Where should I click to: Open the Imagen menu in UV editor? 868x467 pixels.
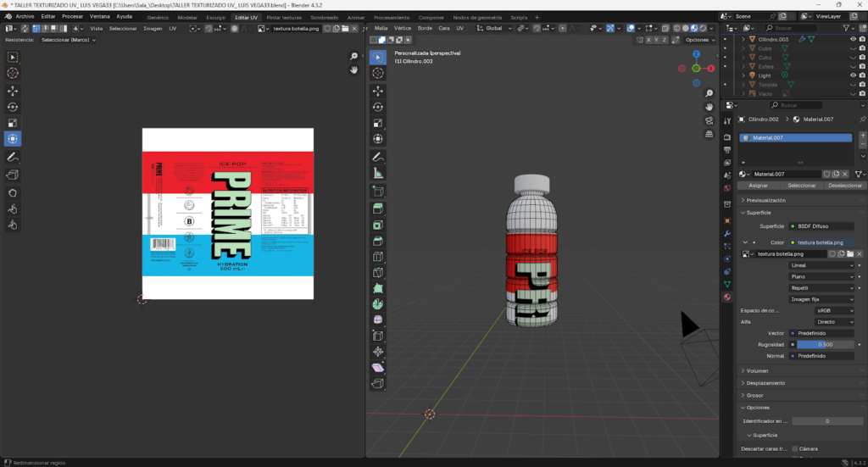[x=153, y=29]
